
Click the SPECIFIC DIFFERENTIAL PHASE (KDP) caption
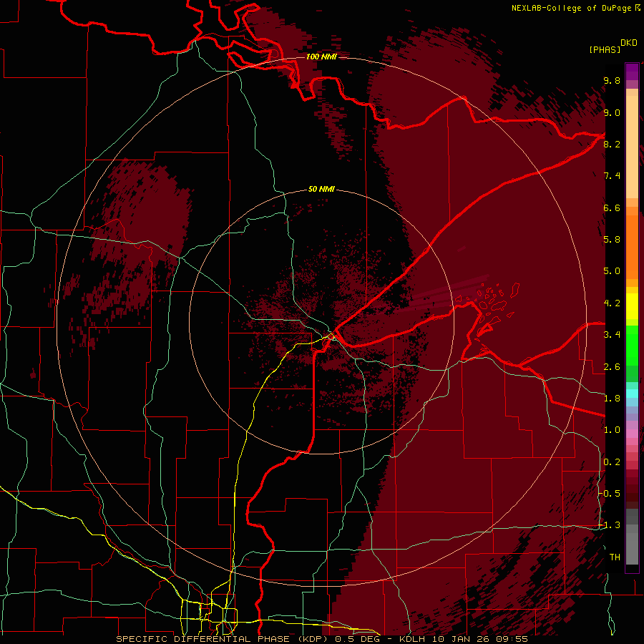pos(223,639)
